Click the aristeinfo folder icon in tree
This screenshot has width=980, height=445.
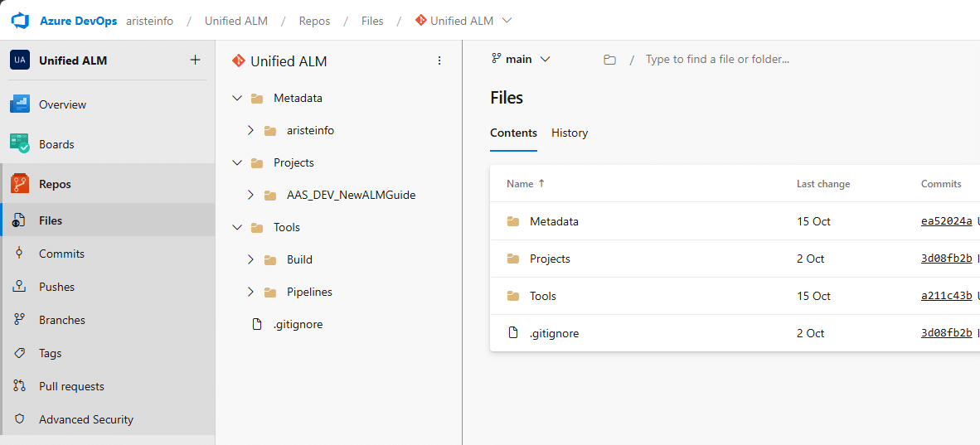click(270, 130)
